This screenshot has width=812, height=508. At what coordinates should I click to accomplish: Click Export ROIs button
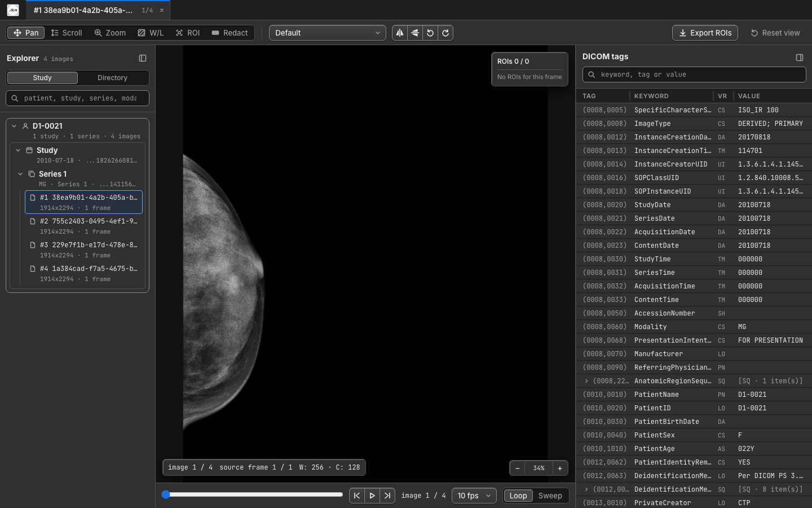coord(705,33)
